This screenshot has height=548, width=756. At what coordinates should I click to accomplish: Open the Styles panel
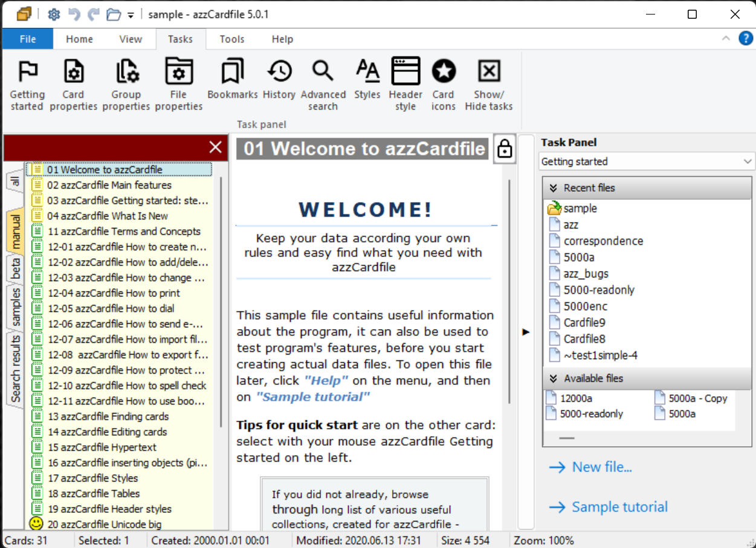point(367,79)
